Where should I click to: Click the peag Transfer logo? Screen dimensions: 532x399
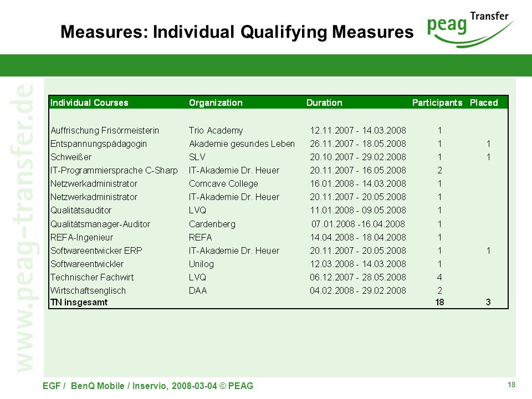470,29
